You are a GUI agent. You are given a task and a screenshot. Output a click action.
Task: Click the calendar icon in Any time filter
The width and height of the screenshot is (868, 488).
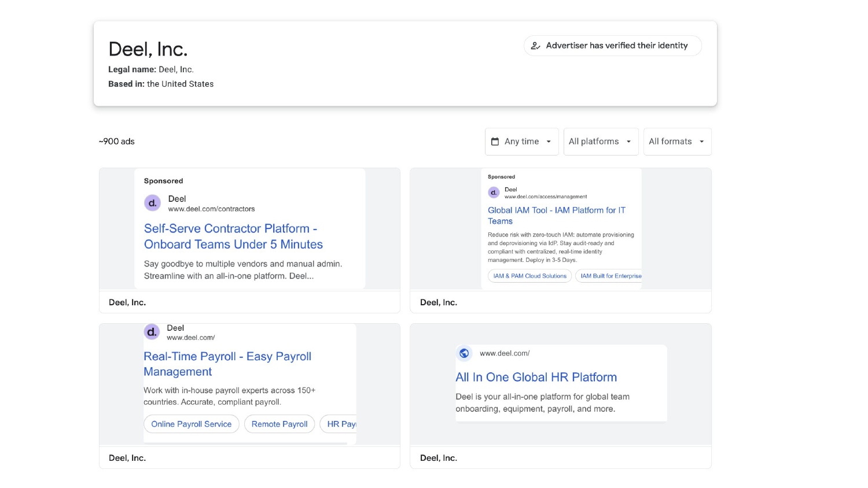pos(495,142)
